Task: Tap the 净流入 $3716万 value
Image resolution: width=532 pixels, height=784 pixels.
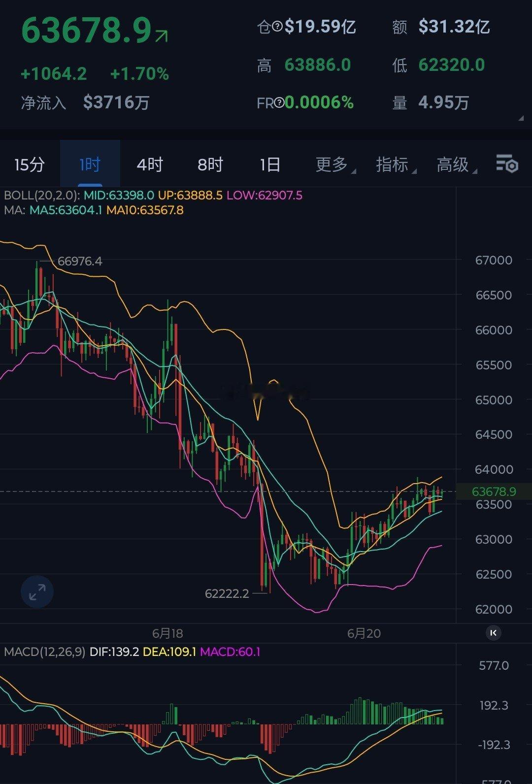Action: click(x=116, y=102)
